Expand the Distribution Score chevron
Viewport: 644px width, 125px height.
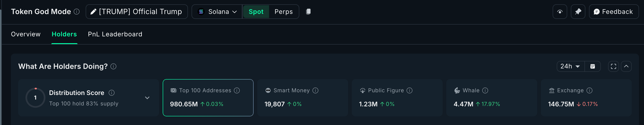pos(147,98)
